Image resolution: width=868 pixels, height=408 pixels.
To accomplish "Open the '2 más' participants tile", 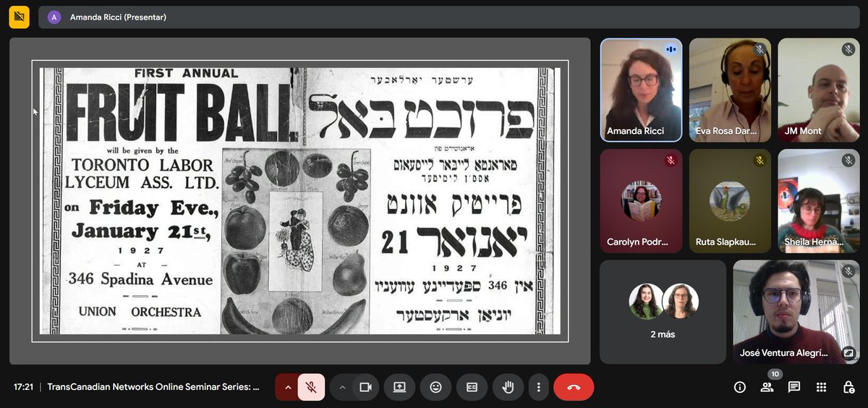I will click(663, 312).
